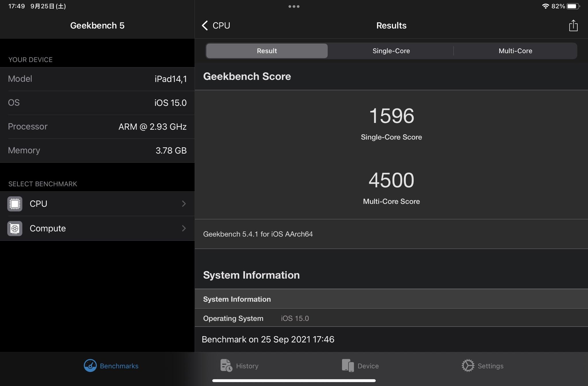Tap the date 9月25日(土) in status bar
Screen dimensions: 588x386
[48, 6]
